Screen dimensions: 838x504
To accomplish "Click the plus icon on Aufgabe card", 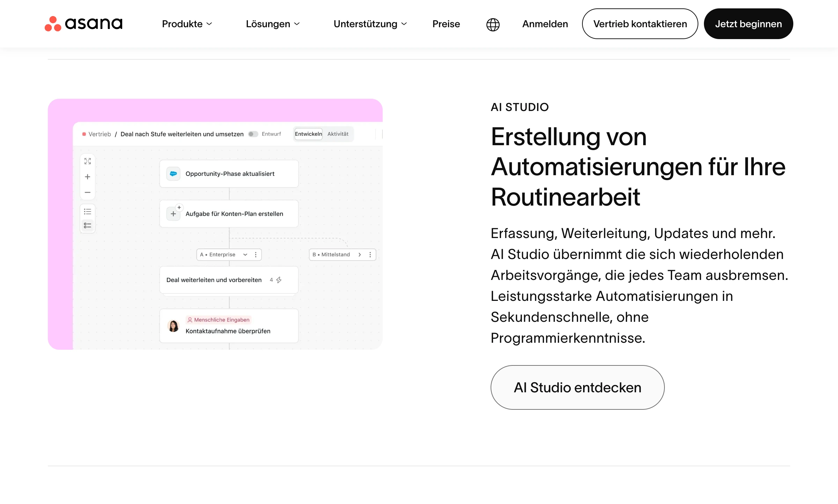I will [173, 214].
